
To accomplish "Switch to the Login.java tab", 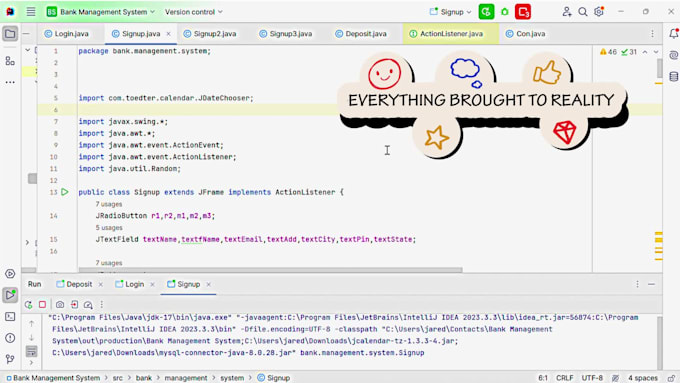I will pos(66,33).
